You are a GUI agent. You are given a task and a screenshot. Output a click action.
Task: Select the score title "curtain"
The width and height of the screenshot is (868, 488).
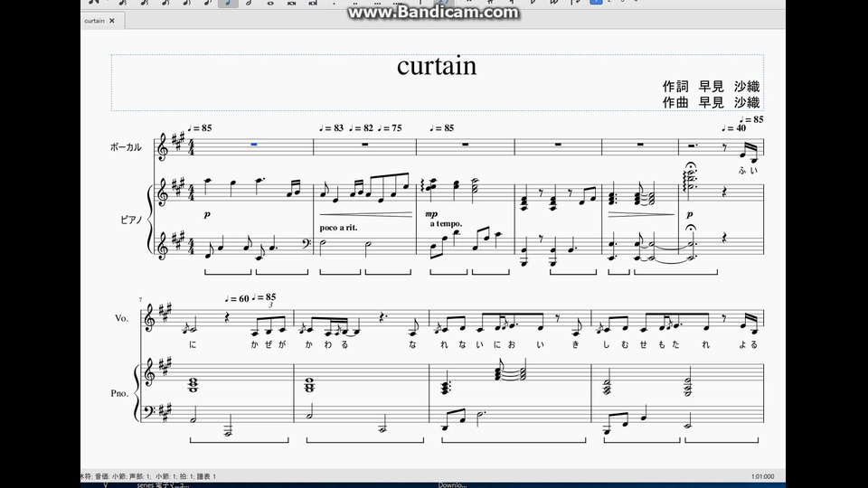(x=437, y=66)
